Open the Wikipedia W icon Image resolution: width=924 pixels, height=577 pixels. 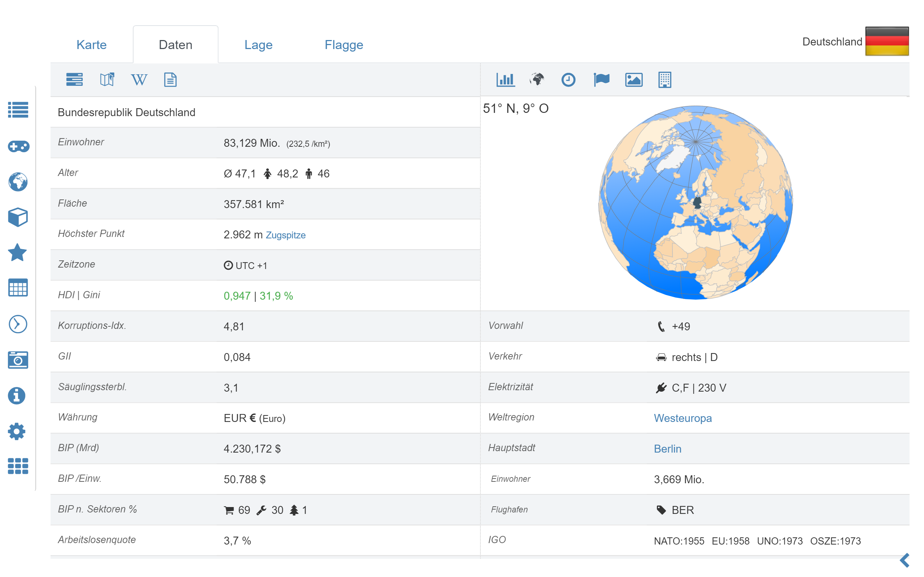[x=139, y=80]
